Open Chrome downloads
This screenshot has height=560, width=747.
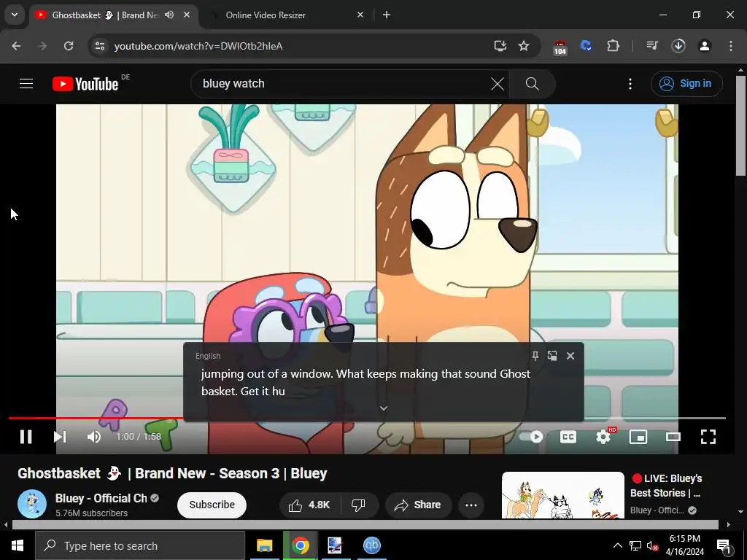[678, 46]
